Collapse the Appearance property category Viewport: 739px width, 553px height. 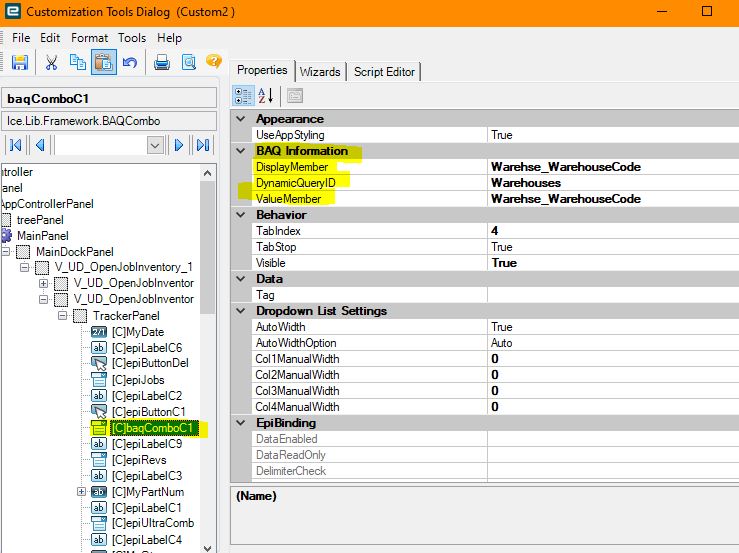241,119
